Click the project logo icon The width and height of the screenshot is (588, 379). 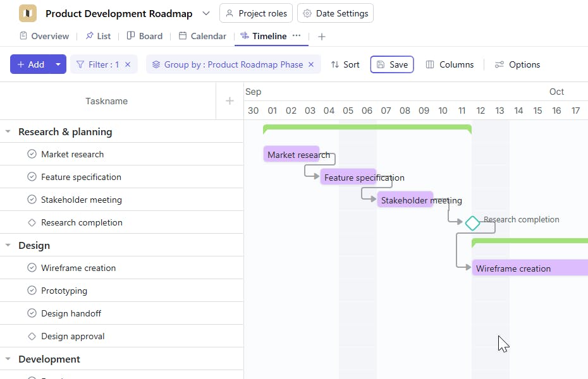pyautogui.click(x=28, y=13)
